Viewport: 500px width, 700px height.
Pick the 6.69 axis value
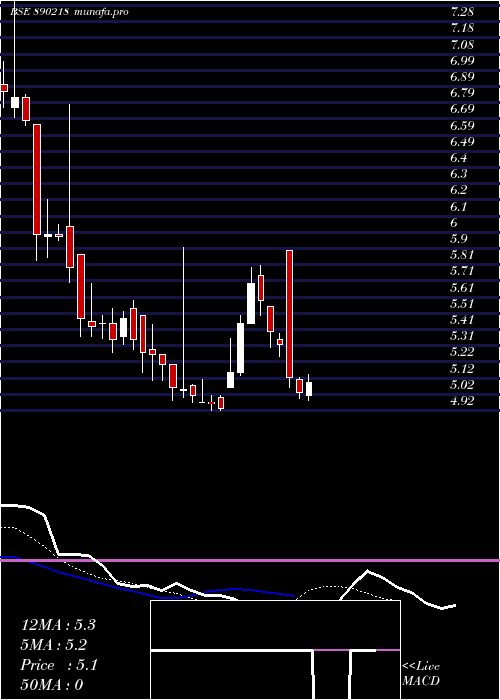click(462, 109)
